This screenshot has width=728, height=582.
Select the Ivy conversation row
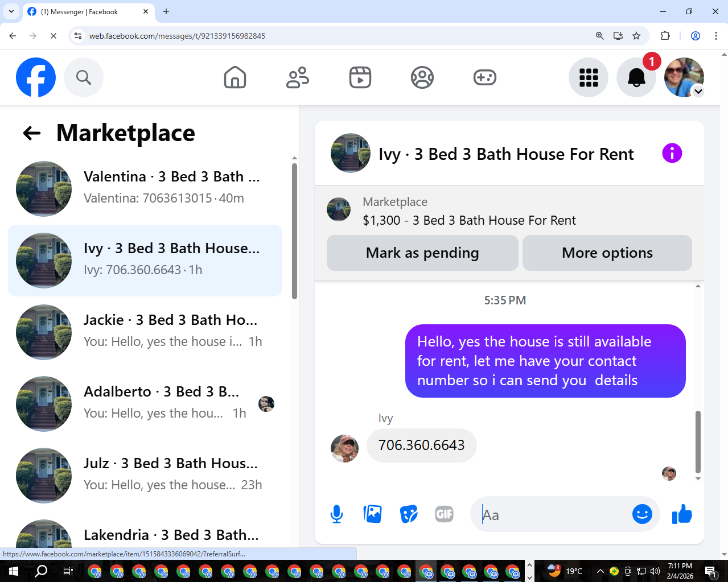tap(145, 261)
